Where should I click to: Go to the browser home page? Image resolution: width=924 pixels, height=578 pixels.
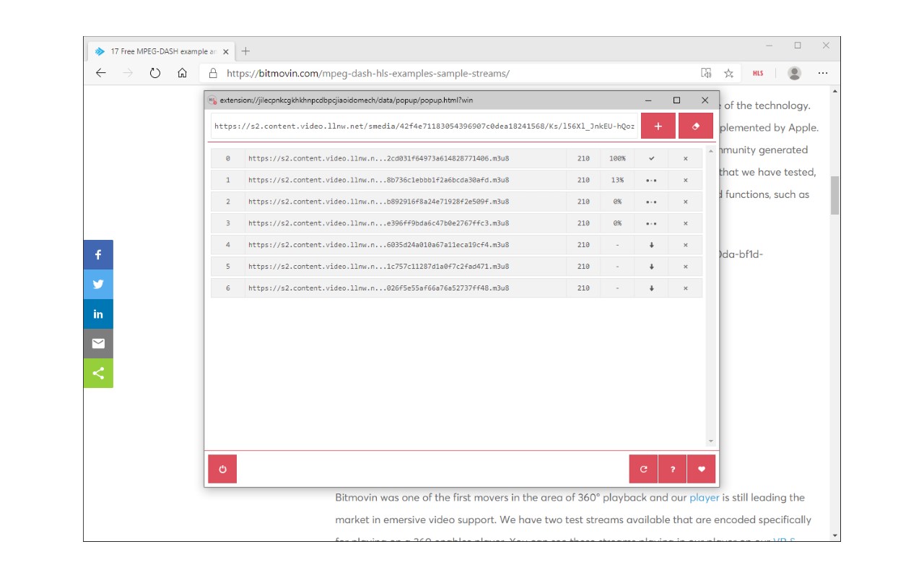point(182,73)
